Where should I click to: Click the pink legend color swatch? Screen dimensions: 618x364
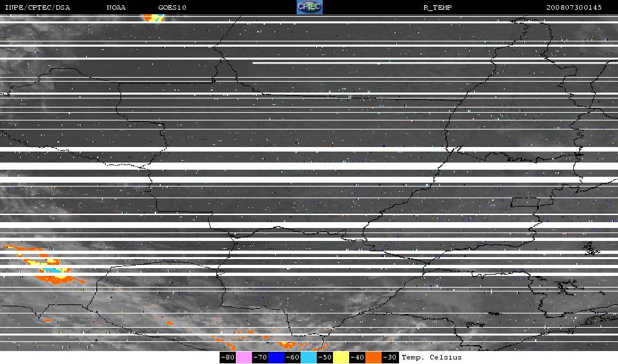click(244, 358)
